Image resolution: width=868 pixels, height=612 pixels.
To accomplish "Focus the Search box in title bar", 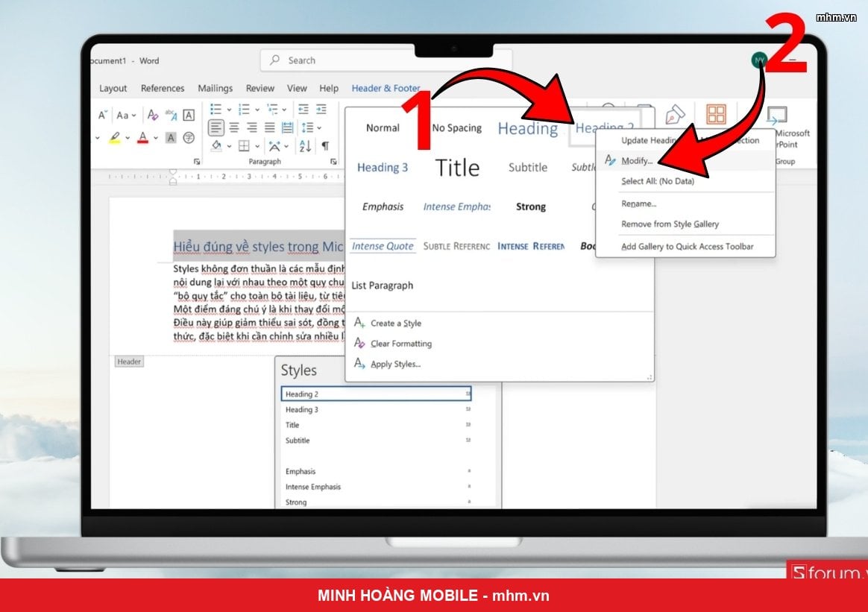I will [x=386, y=60].
